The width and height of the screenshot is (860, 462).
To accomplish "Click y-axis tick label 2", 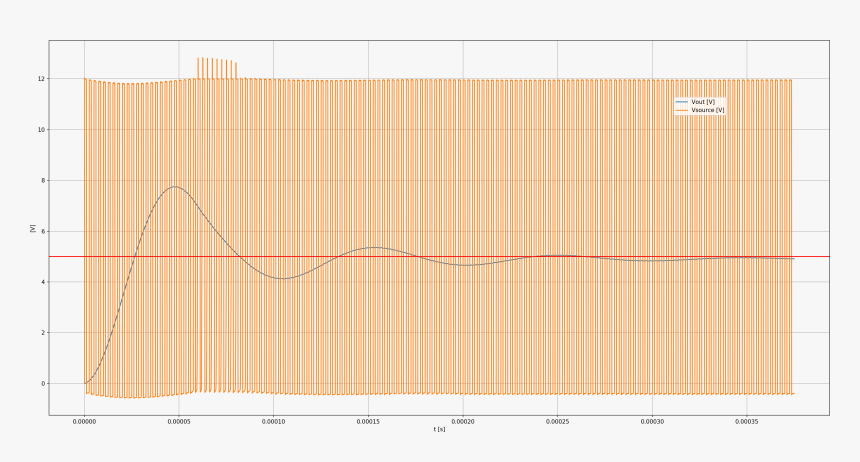I will coord(43,333).
